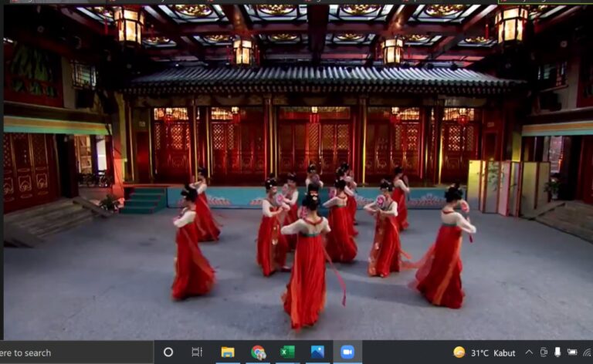Switch to Google Chrome in taskbar
This screenshot has width=593, height=364.
click(258, 352)
